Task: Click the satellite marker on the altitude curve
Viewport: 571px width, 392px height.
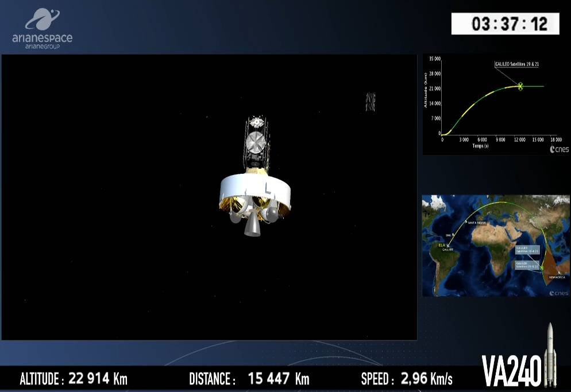Action: coord(520,86)
